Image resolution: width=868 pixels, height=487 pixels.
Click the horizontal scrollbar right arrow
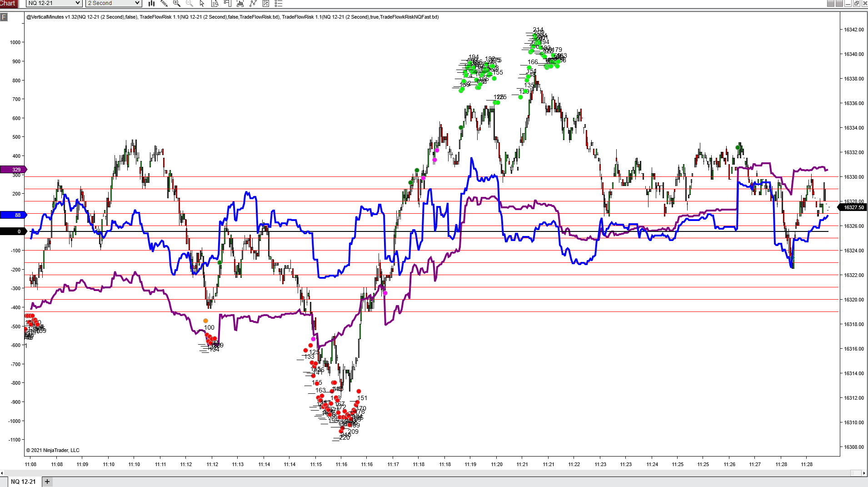[864, 473]
